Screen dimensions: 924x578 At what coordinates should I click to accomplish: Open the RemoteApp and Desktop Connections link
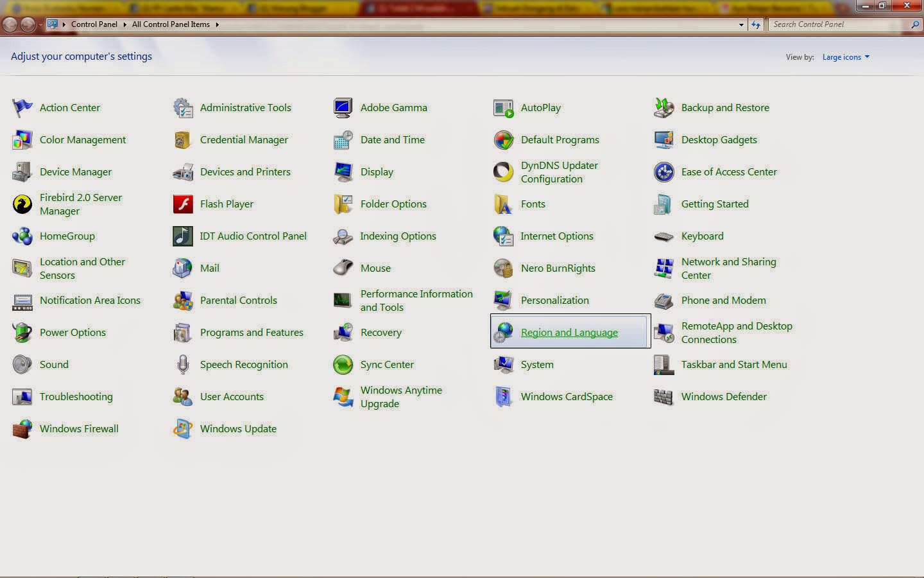click(x=737, y=333)
